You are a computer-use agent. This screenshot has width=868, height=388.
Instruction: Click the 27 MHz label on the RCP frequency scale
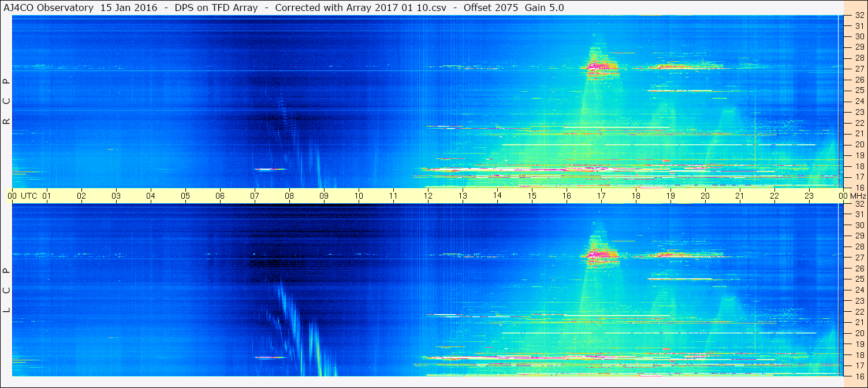point(859,69)
